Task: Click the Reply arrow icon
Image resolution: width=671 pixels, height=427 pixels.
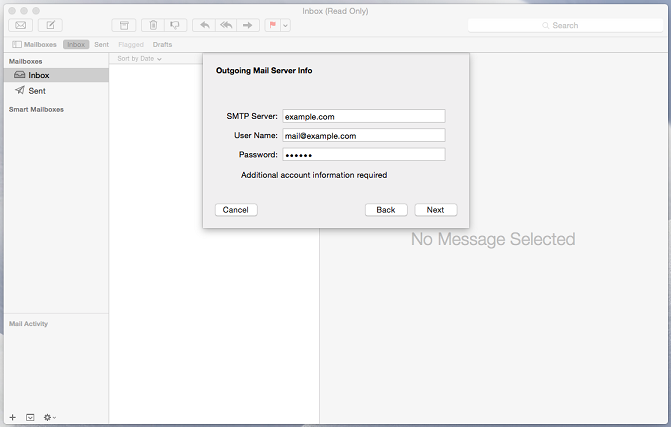Action: pos(205,25)
